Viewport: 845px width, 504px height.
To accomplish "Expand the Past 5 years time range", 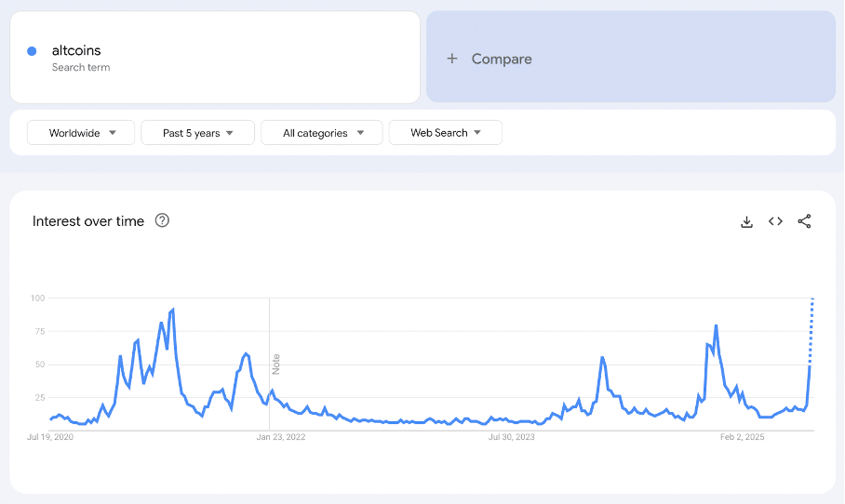I will pyautogui.click(x=198, y=133).
